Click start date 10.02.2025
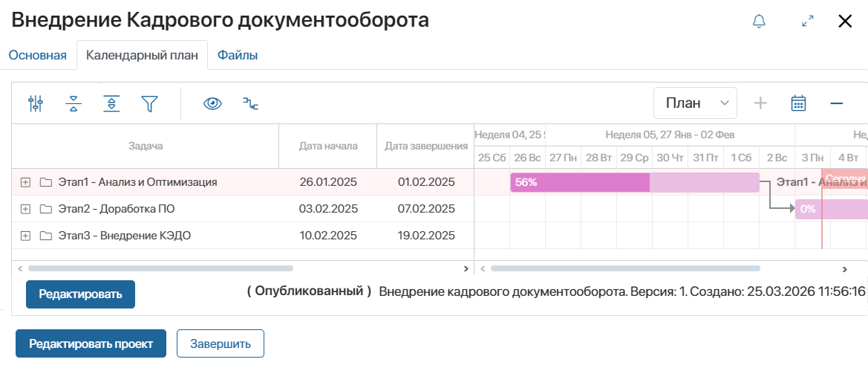The width and height of the screenshot is (868, 365). click(x=328, y=236)
